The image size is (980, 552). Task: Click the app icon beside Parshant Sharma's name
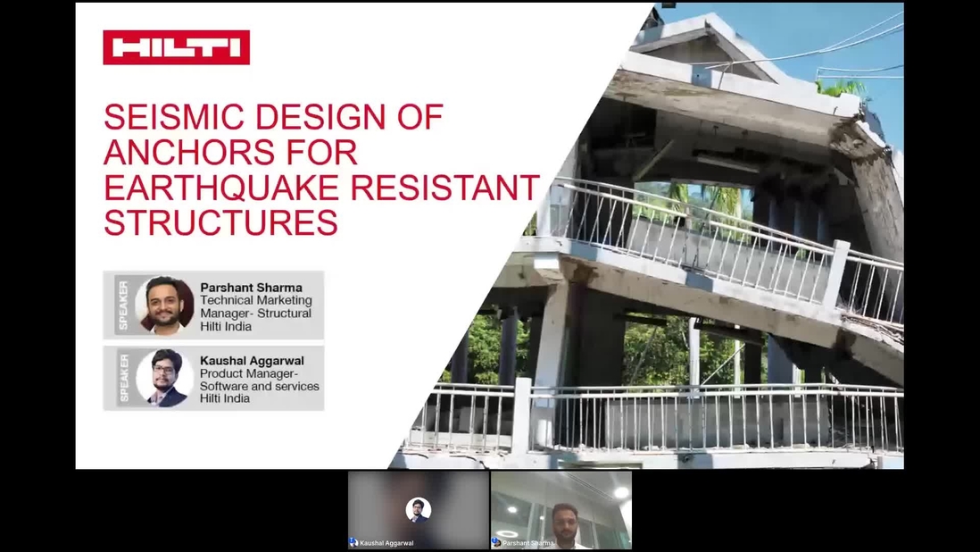click(494, 541)
